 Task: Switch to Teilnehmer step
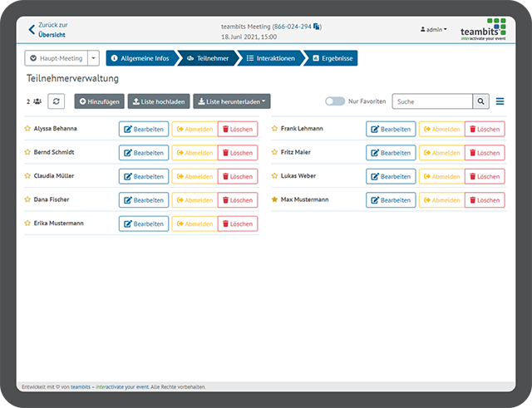pos(208,58)
